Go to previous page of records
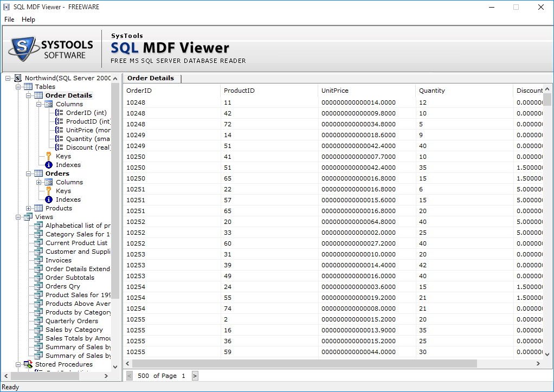The width and height of the screenshot is (554, 392). click(x=130, y=376)
